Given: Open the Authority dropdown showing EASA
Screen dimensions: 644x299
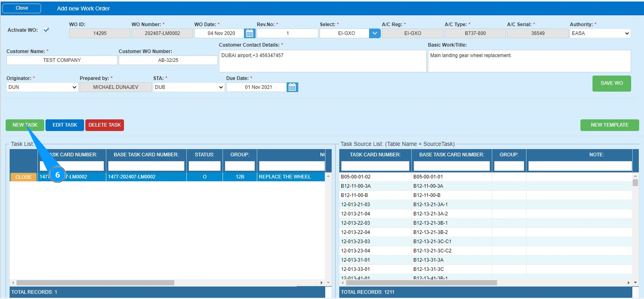Looking at the screenshot, I should (x=600, y=33).
